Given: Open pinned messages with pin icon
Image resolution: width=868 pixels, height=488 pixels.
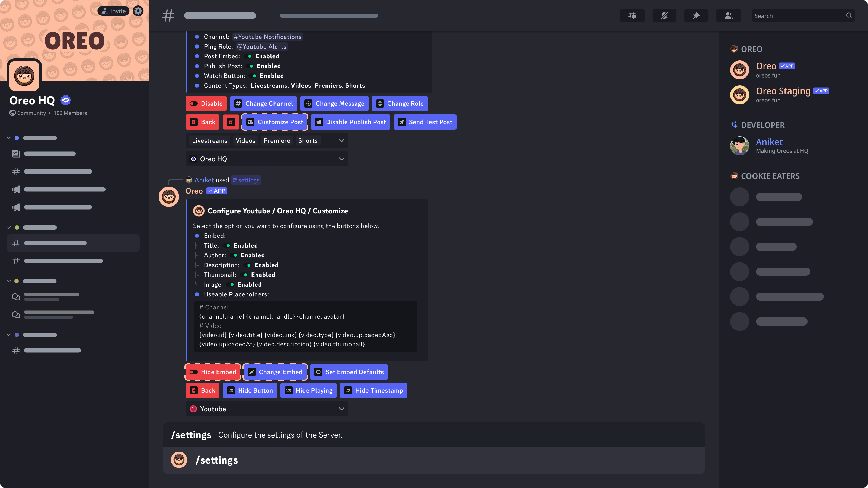Looking at the screenshot, I should [x=696, y=15].
